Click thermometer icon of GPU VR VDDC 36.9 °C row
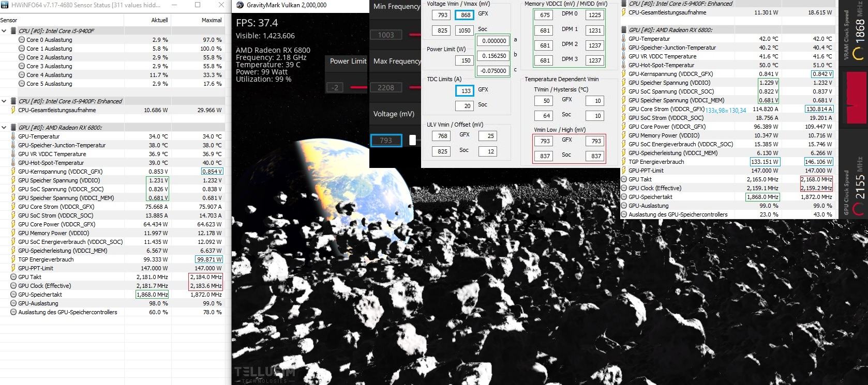The width and height of the screenshot is (868, 385). click(x=13, y=154)
